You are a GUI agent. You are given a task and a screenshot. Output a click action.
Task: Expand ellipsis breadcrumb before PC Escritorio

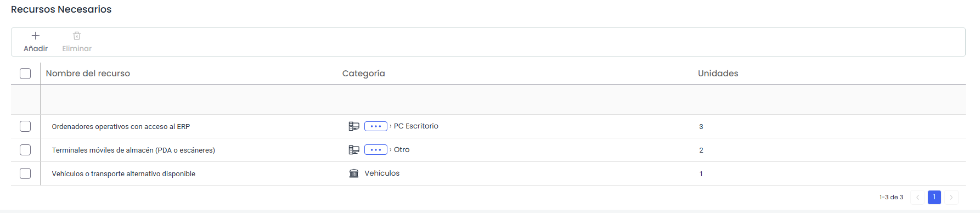[376, 126]
